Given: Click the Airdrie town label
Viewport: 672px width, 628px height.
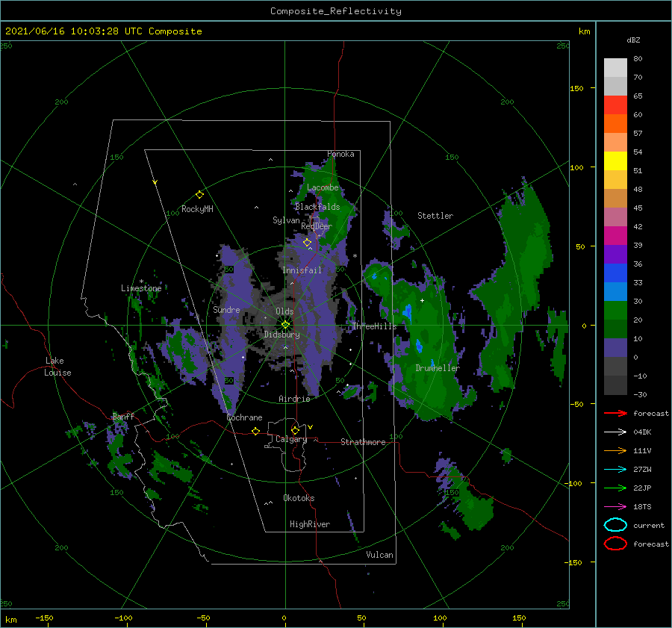Looking at the screenshot, I should [294, 399].
